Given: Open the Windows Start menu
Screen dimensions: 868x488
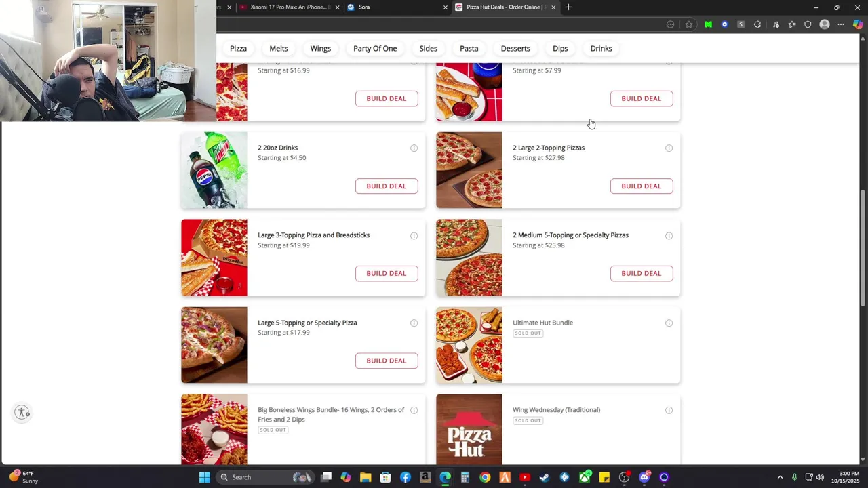Looking at the screenshot, I should point(204,477).
